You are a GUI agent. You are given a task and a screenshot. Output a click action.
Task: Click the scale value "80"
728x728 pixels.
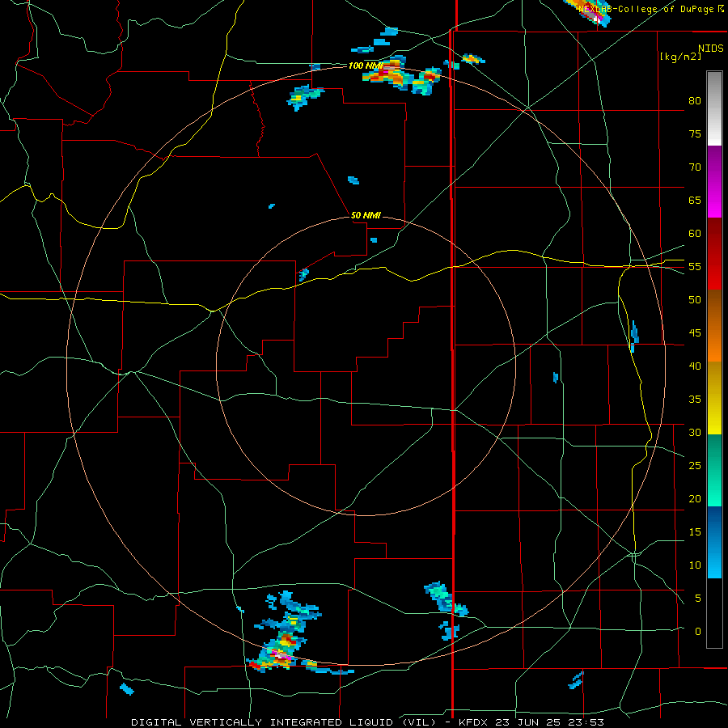coord(695,101)
